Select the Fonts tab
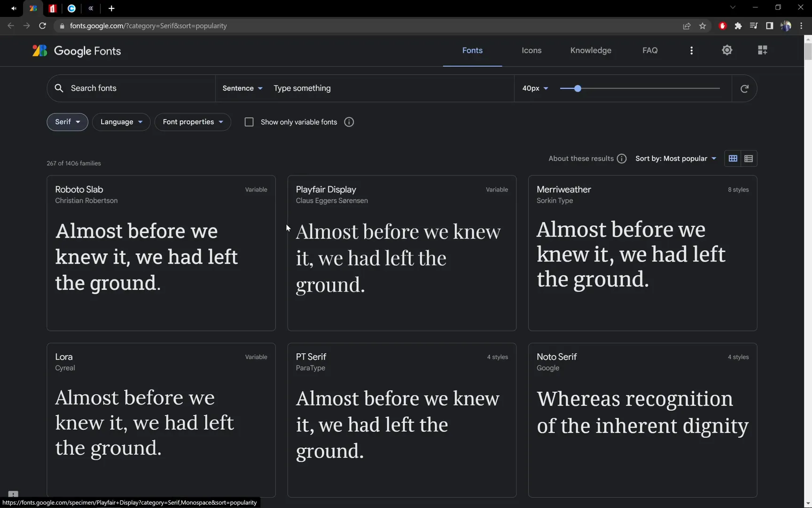812x508 pixels. (472, 50)
